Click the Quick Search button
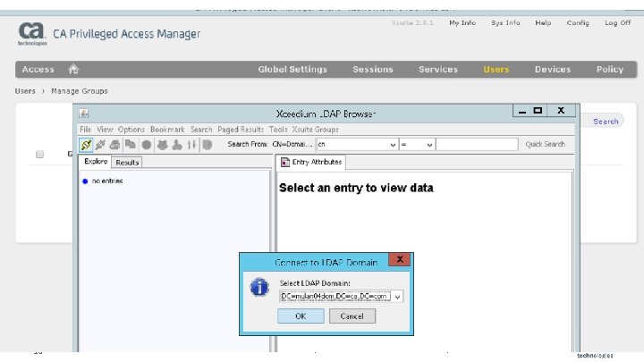 (545, 144)
